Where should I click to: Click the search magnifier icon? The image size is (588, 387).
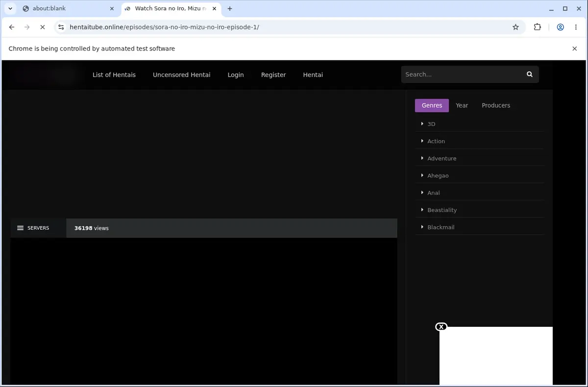click(529, 74)
